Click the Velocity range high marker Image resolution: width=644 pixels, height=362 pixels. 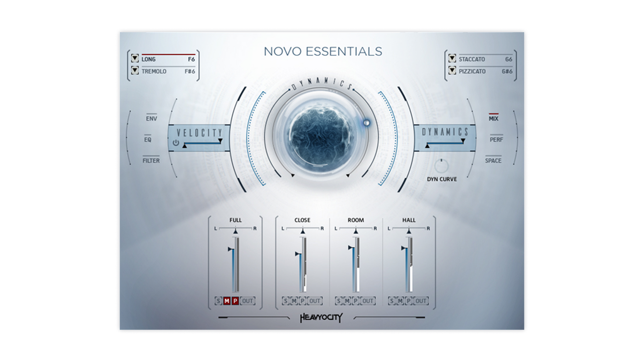220,141
